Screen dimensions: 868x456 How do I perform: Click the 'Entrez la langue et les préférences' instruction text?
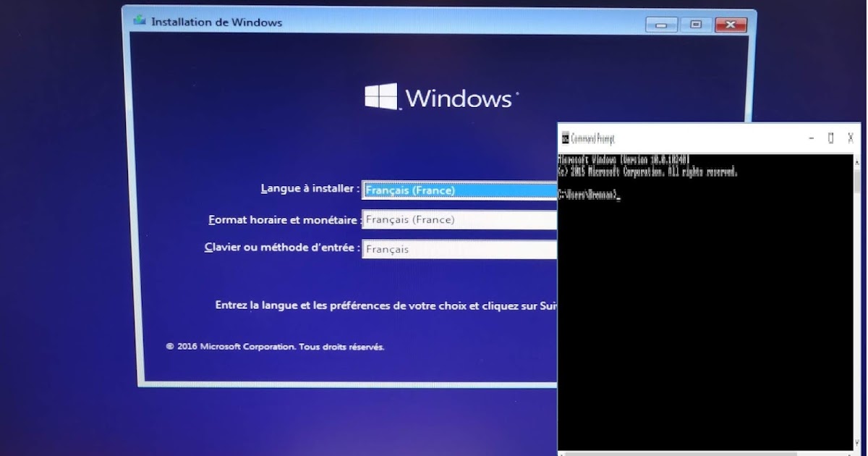386,305
